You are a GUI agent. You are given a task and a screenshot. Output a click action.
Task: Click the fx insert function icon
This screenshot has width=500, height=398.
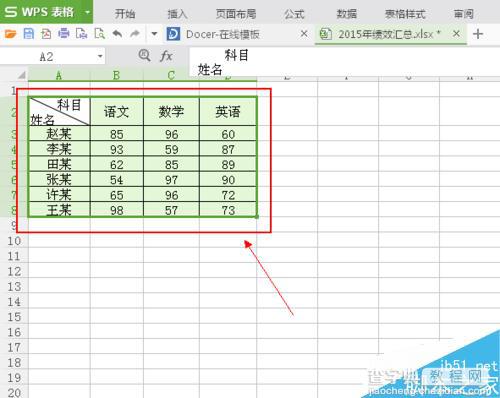tap(166, 56)
